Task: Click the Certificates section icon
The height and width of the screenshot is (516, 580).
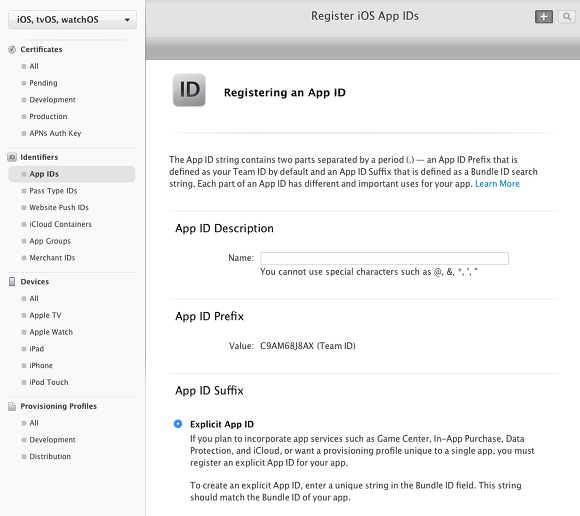Action: pyautogui.click(x=12, y=50)
